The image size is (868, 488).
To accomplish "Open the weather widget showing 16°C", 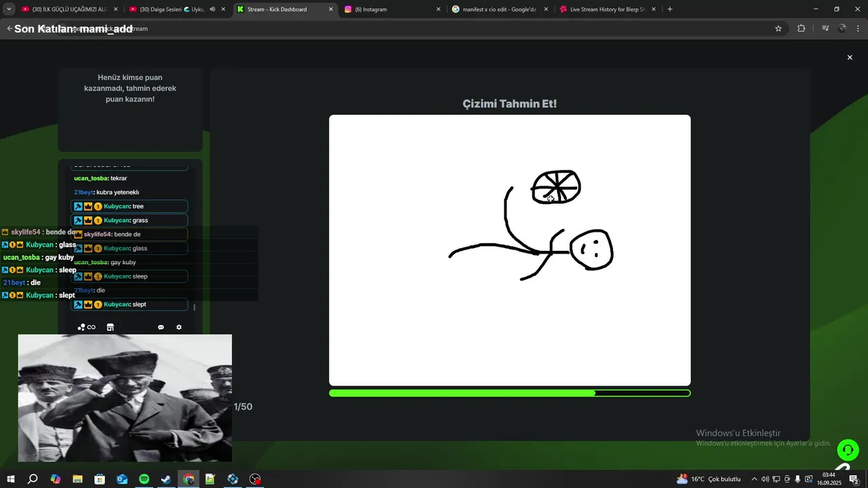I will [x=709, y=479].
